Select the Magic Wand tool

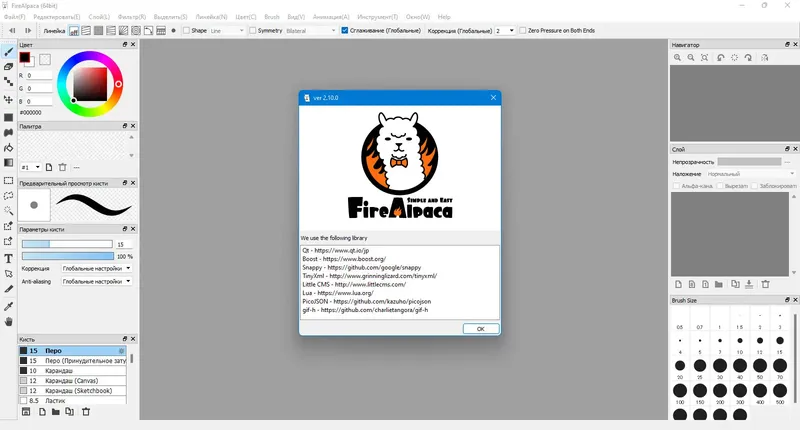8,211
